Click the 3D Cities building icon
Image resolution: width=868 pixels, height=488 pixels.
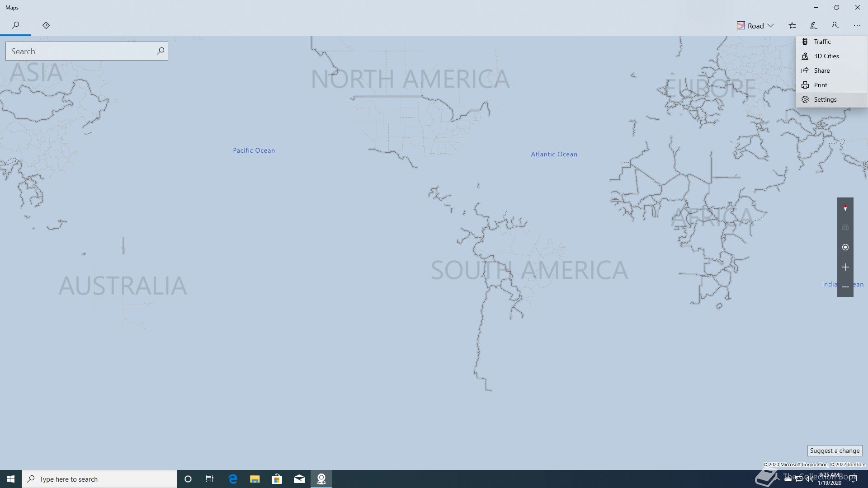point(805,56)
